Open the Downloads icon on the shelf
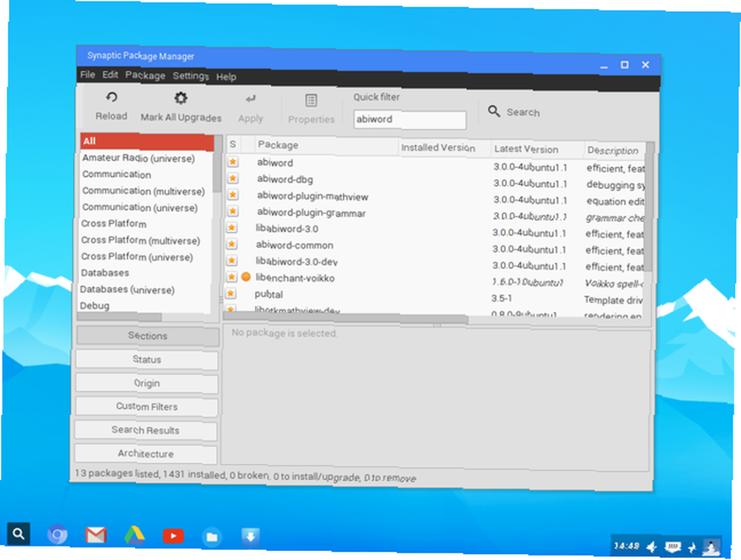The image size is (741, 560). (x=250, y=537)
